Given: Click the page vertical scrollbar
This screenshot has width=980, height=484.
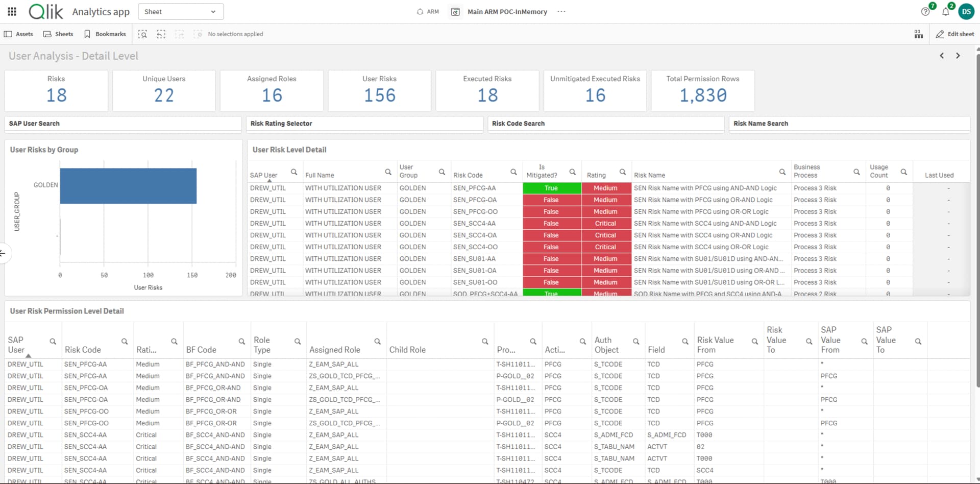Looking at the screenshot, I should (977, 220).
